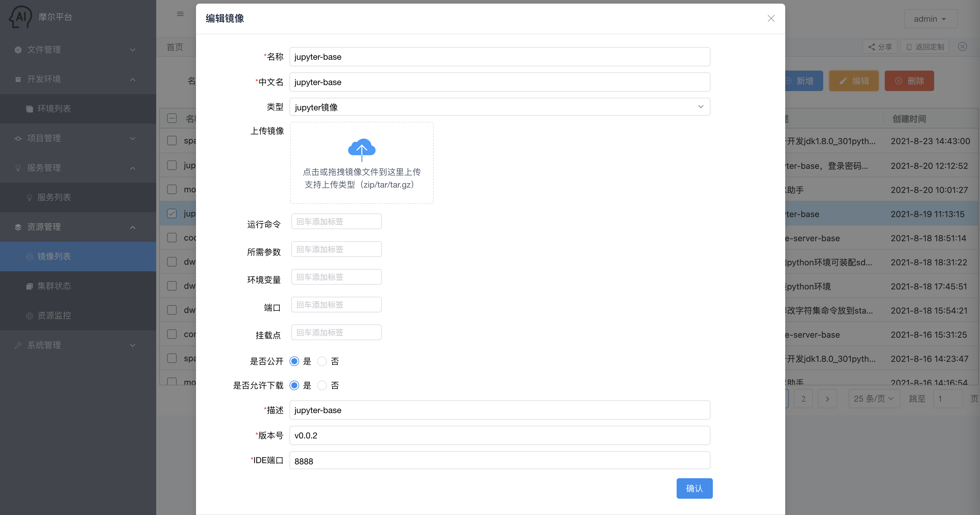Viewport: 980px width, 515px height.
Task: Focus the 跳至 page number input
Action: pyautogui.click(x=947, y=399)
